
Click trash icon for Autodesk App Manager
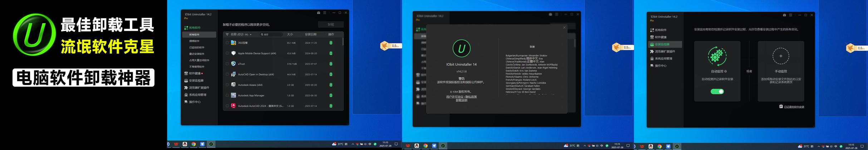click(x=331, y=95)
